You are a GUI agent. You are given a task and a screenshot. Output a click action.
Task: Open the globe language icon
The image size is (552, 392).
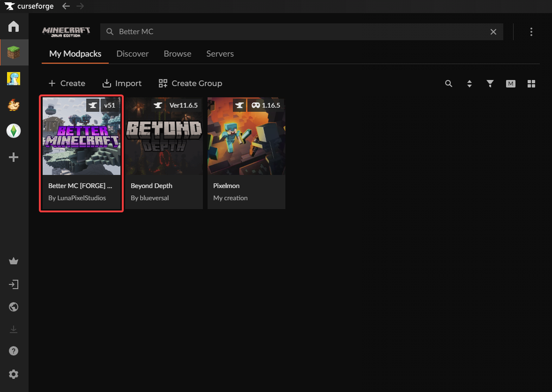(14, 307)
